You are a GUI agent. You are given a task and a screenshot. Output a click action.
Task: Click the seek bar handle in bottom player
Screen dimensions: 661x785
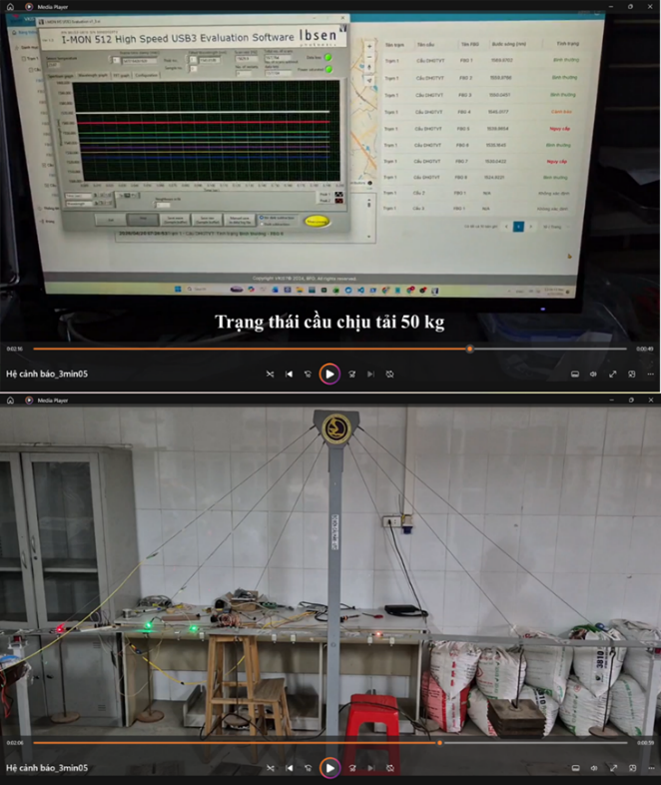pos(440,742)
